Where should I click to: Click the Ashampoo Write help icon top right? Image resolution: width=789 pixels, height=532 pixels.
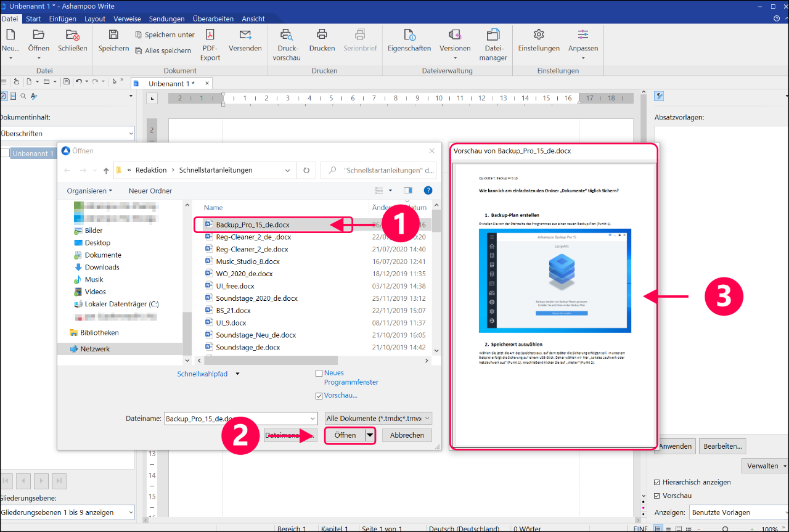pyautogui.click(x=777, y=19)
